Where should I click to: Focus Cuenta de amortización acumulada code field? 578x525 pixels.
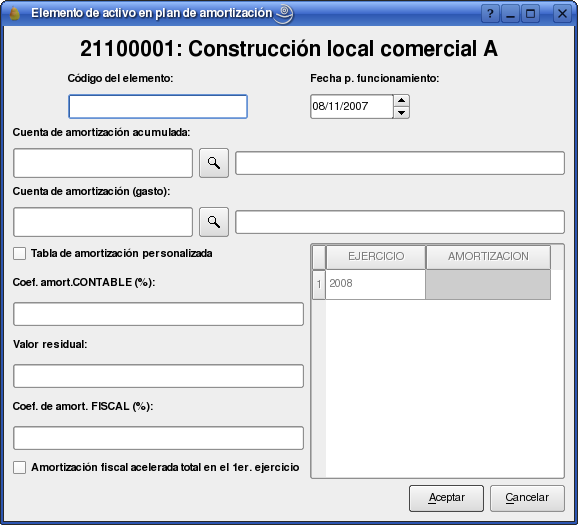[x=103, y=163]
